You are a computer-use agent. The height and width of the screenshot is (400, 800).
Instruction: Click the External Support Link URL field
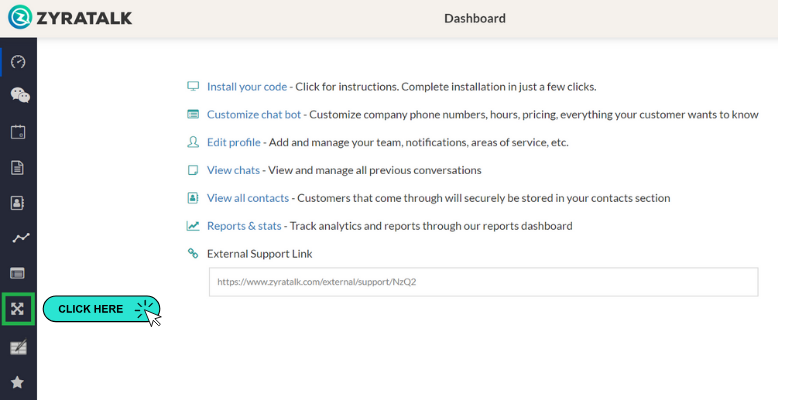click(x=483, y=282)
